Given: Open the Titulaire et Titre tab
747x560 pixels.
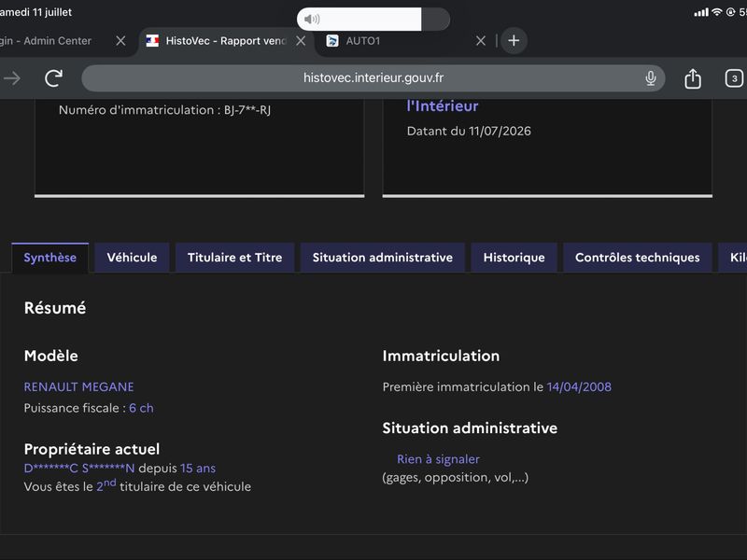Looking at the screenshot, I should tap(235, 258).
